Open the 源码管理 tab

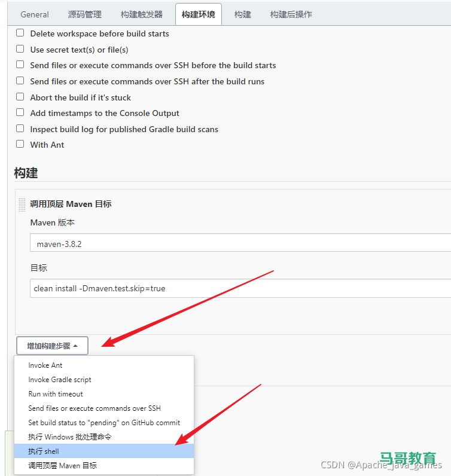pyautogui.click(x=85, y=14)
